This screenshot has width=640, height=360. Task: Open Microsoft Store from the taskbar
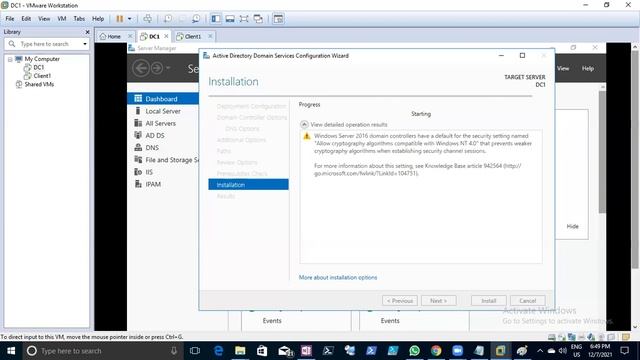coord(262,351)
